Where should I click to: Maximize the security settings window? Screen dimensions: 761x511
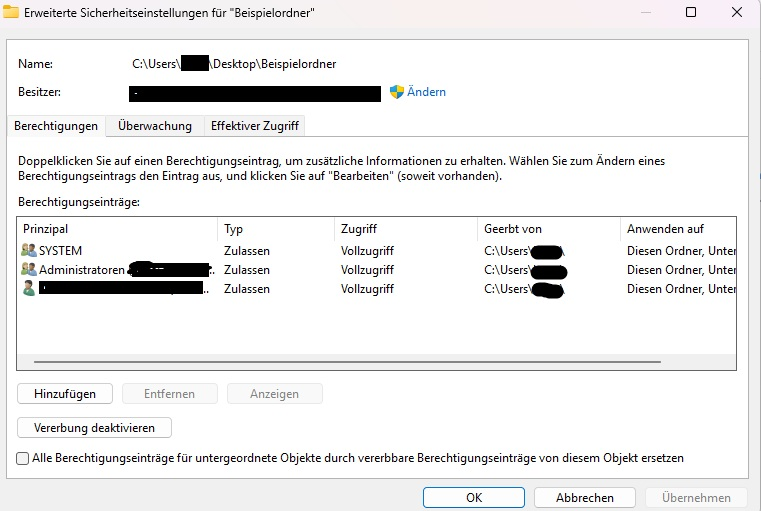pyautogui.click(x=691, y=12)
